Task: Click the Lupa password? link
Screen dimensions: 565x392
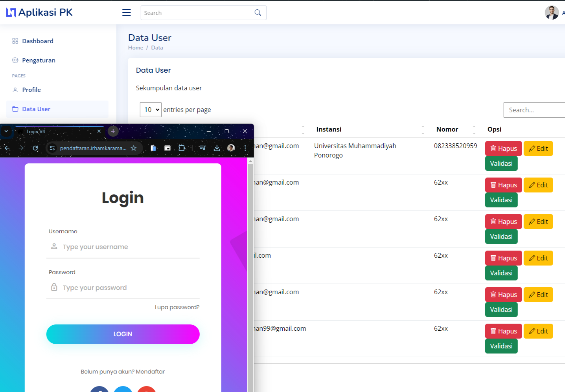Action: pyautogui.click(x=177, y=307)
